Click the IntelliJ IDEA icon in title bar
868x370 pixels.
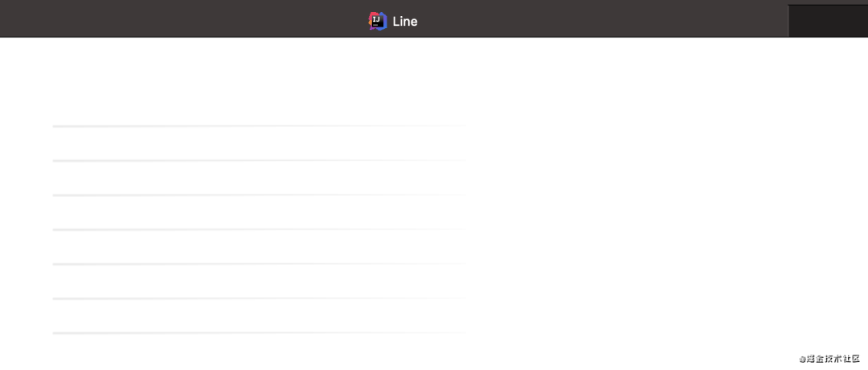(x=378, y=21)
